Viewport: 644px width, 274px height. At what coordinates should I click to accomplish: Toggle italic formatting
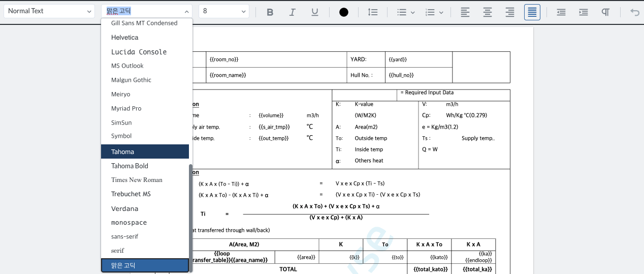pos(293,12)
